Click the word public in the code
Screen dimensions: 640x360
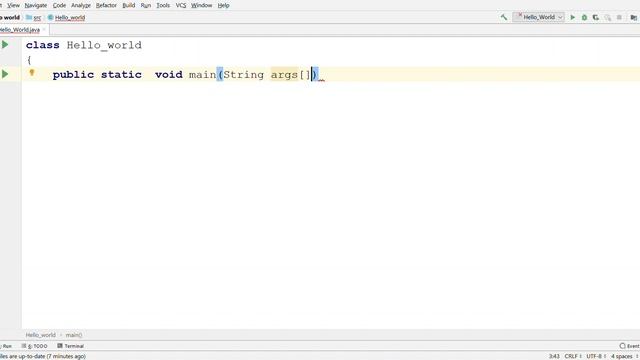click(73, 75)
